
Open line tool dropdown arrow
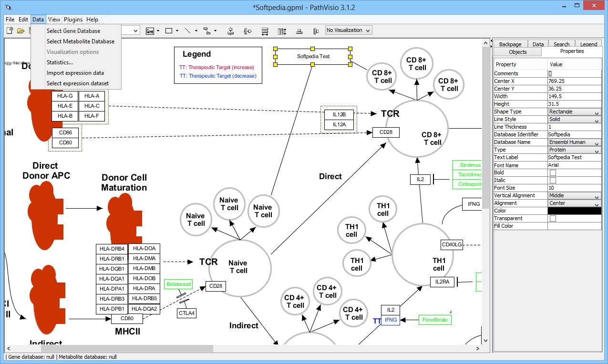196,31
